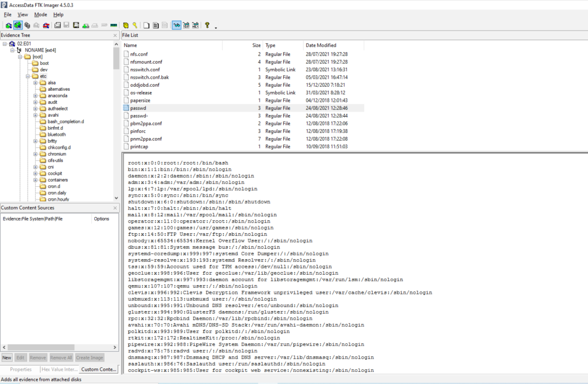Viewport: 588px width, 384px height.
Task: Open the Image Mounting tool
Action: (27, 25)
